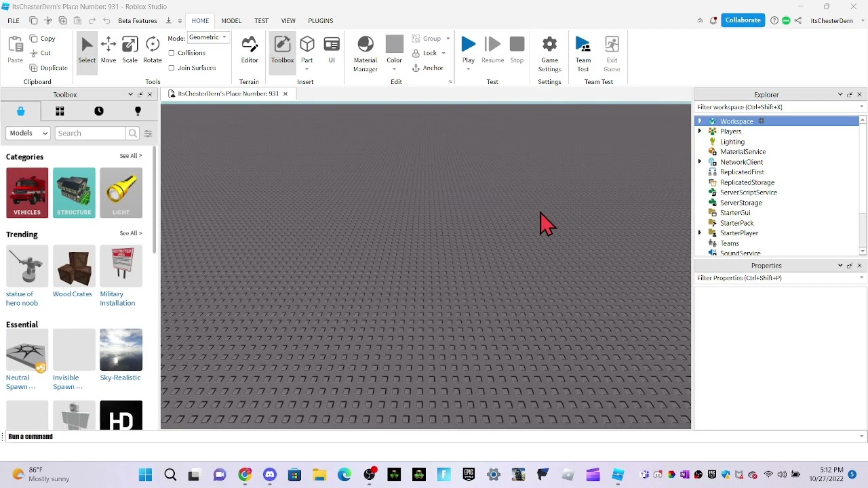Open the UI insert tool

coord(332,50)
